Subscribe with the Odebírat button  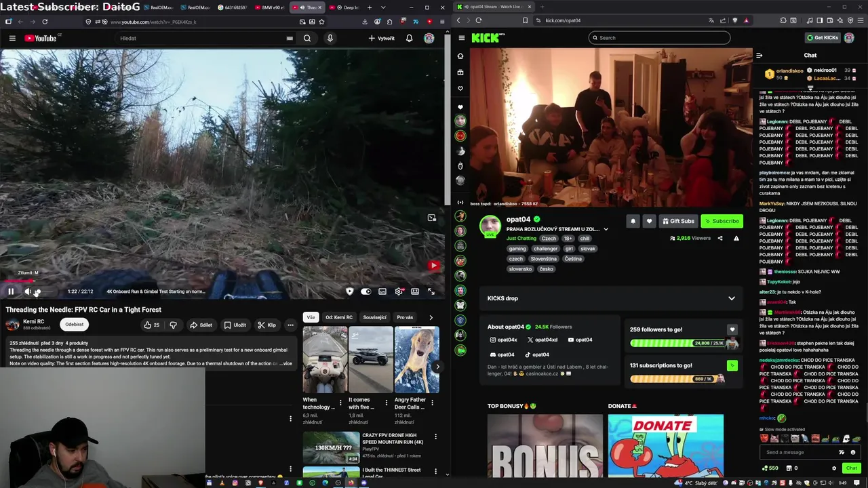75,324
